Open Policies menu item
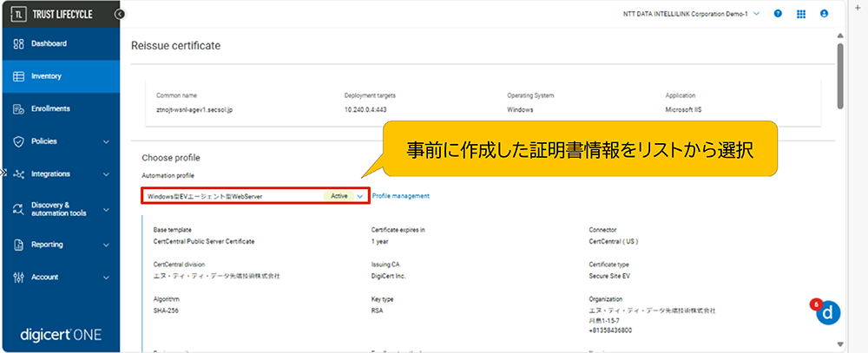The width and height of the screenshot is (868, 353). [x=60, y=141]
